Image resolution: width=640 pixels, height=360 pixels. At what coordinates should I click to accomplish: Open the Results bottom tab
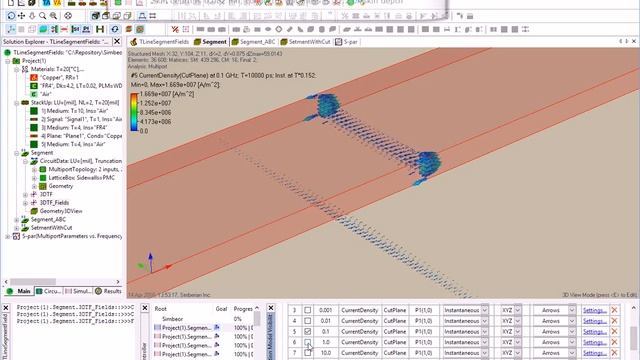(x=109, y=291)
